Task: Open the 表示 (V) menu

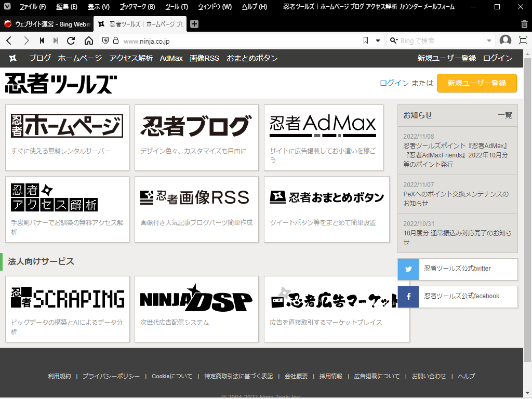Action: (x=98, y=6)
